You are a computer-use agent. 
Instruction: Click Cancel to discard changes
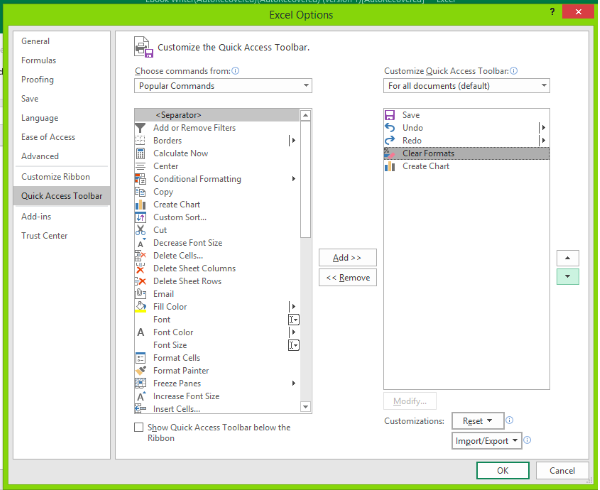pyautogui.click(x=562, y=470)
